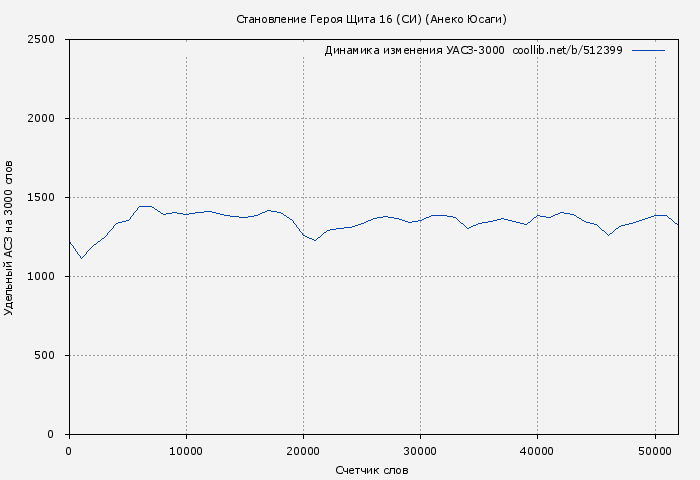The image size is (700, 480).
Task: Click the 20000 tick label on the x-axis
Action: [x=303, y=451]
